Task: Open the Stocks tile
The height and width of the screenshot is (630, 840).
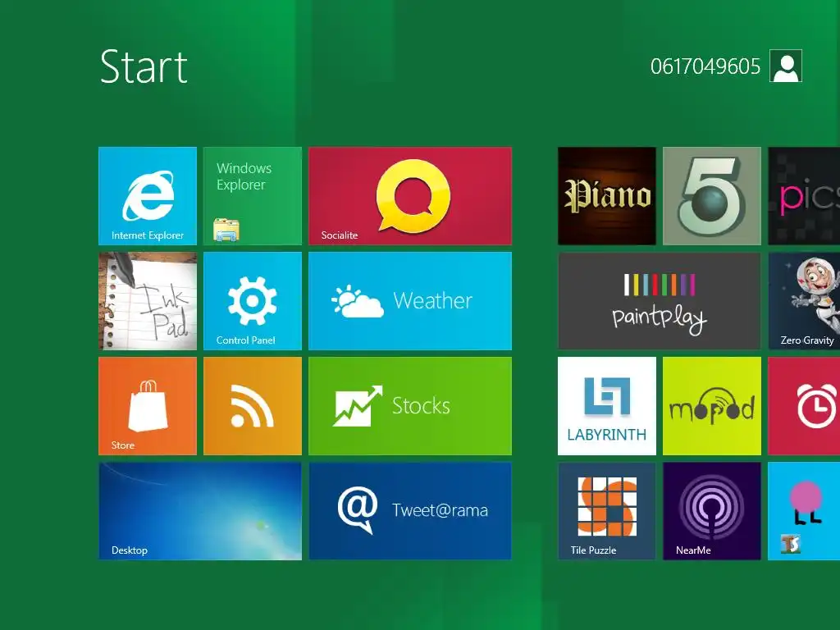Action: click(410, 406)
